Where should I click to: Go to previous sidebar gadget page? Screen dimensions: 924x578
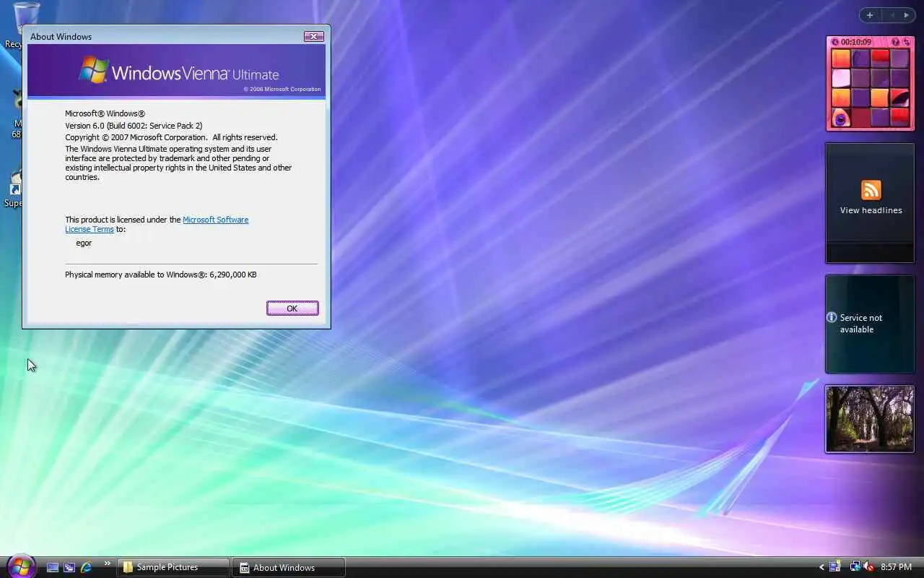(x=892, y=15)
